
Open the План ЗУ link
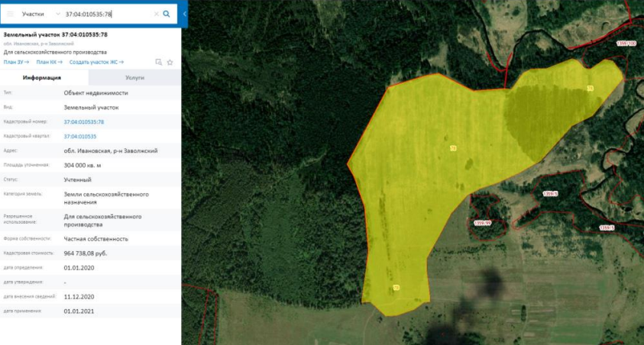(16, 62)
